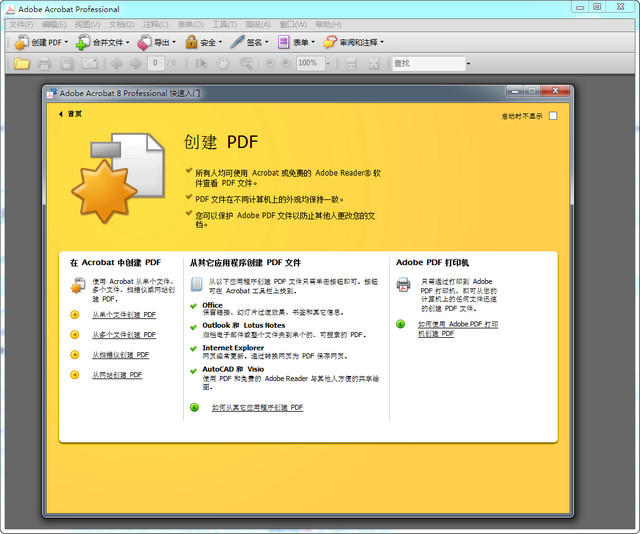Expand the 查找 search options dropdown arrow
The width and height of the screenshot is (640, 534).
(x=468, y=64)
